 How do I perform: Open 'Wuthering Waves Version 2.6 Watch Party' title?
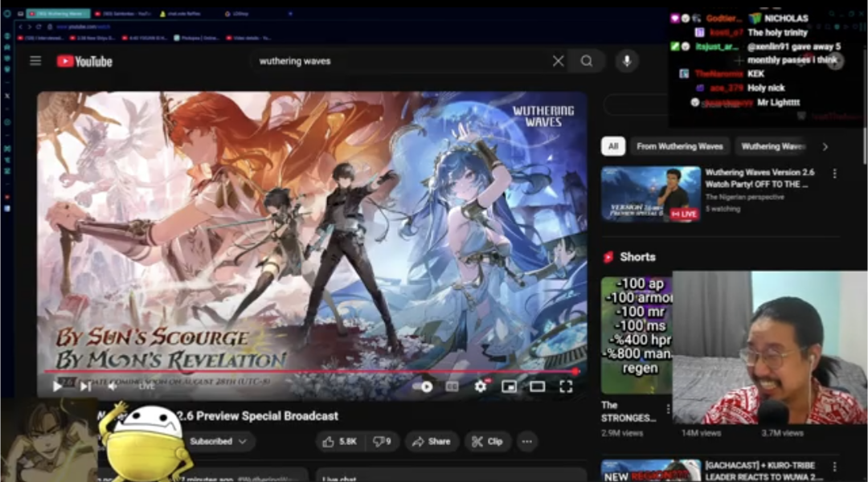click(759, 178)
